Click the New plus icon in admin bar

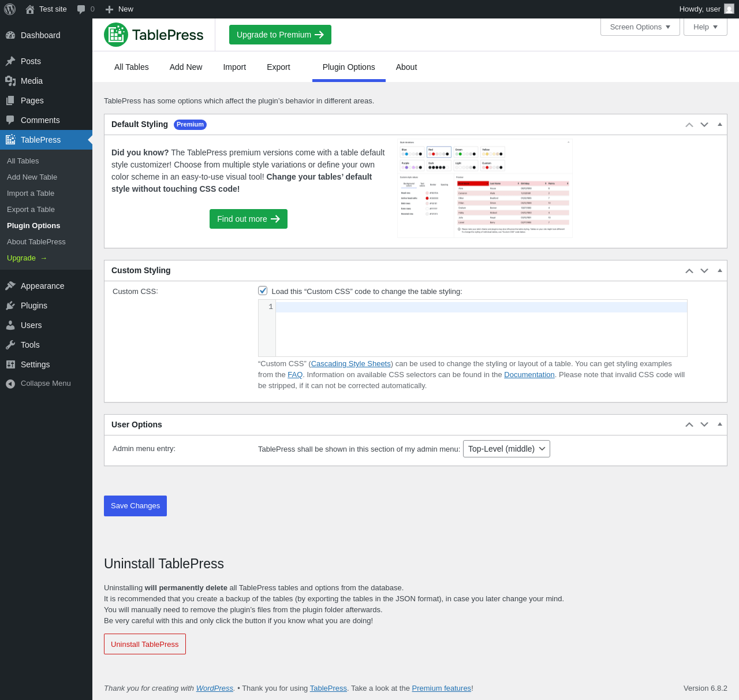click(x=109, y=9)
